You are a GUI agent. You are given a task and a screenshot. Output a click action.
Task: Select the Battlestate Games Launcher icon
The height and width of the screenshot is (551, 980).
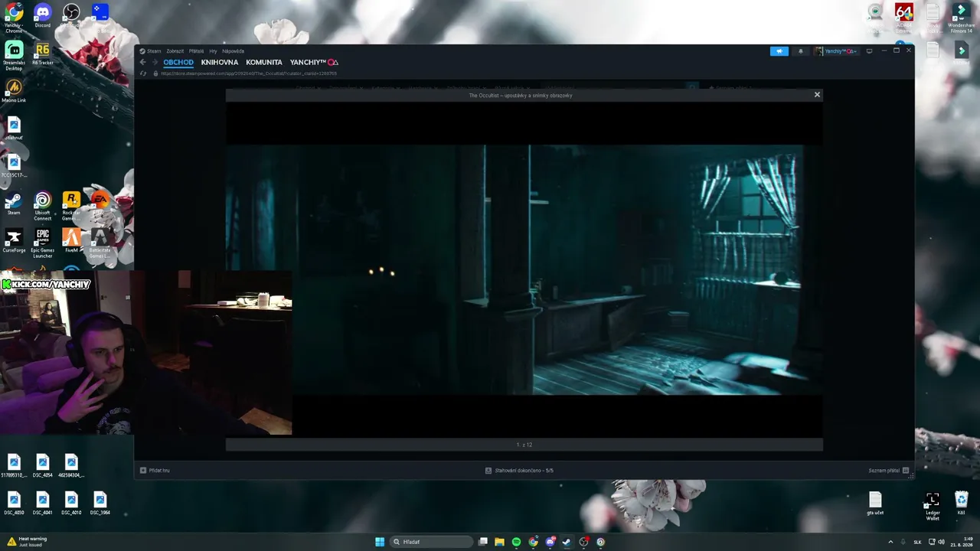tap(100, 243)
